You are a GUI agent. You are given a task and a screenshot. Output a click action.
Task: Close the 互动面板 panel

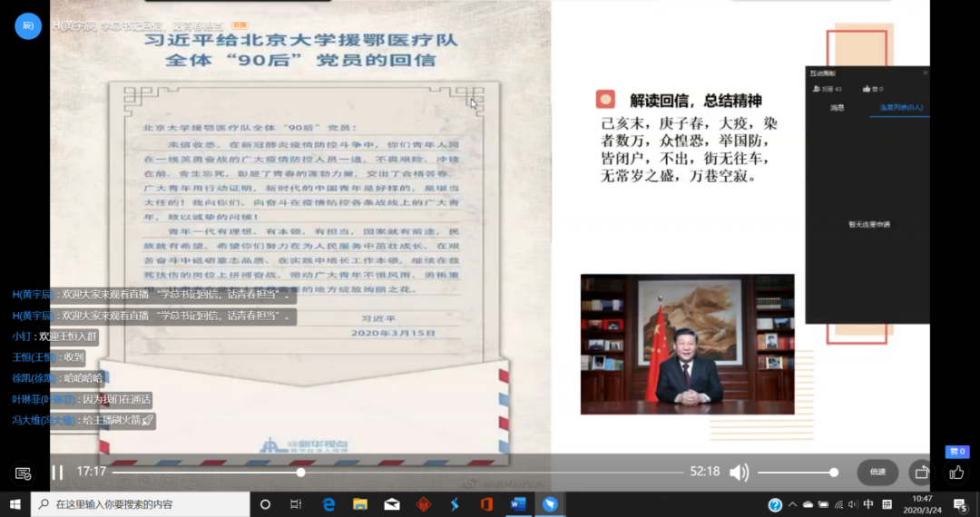tap(925, 73)
